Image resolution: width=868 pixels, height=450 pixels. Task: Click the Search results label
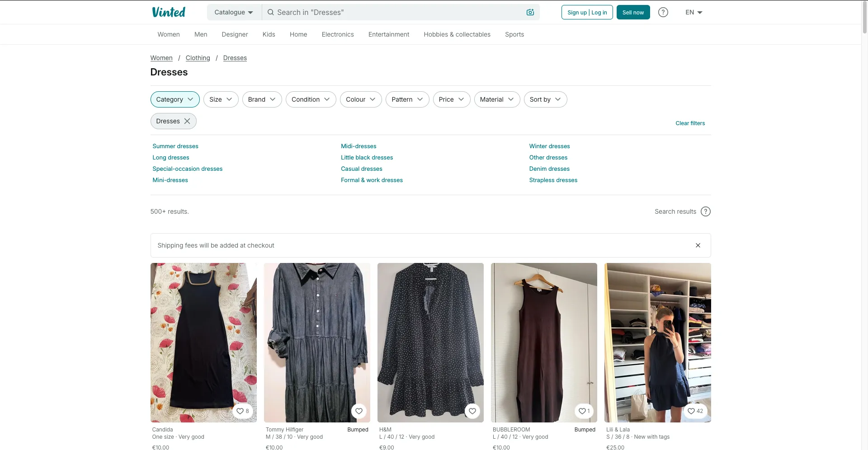coord(675,211)
